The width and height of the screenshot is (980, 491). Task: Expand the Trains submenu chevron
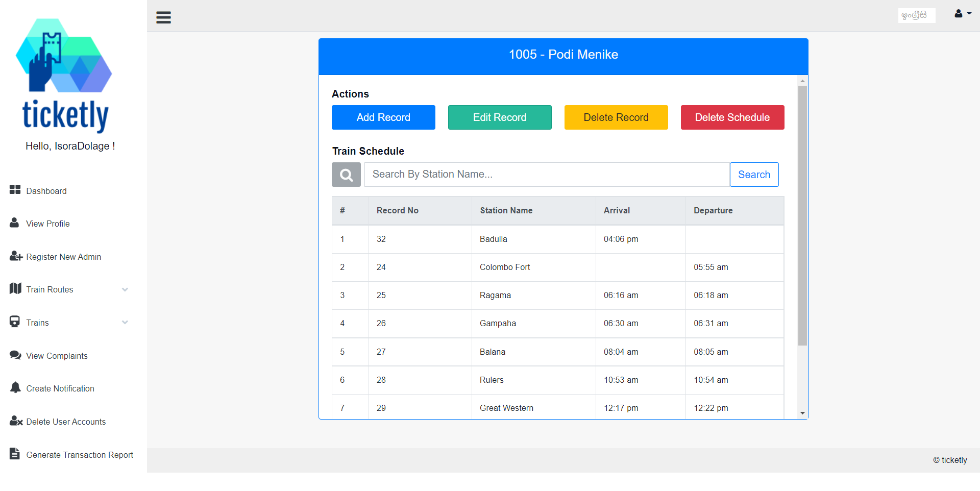coord(125,323)
